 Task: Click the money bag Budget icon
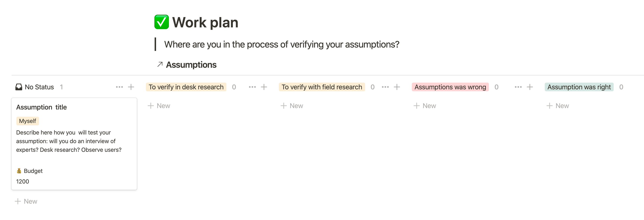click(x=19, y=171)
